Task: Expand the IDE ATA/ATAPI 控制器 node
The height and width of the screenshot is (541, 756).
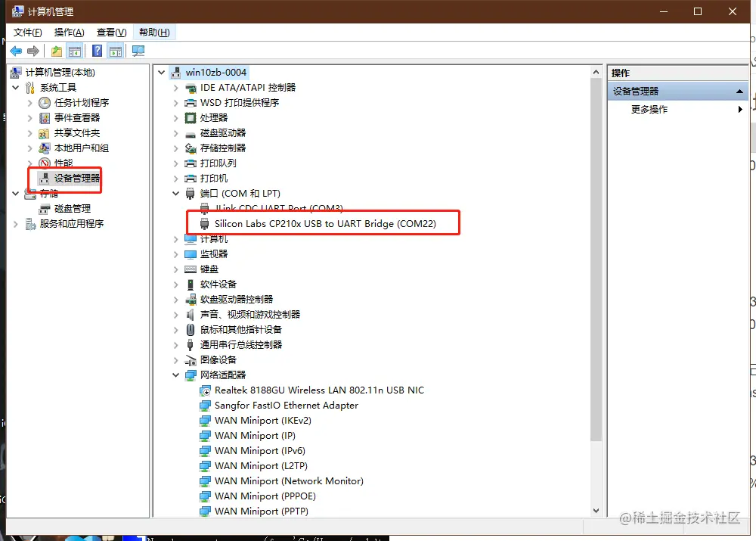Action: point(175,88)
